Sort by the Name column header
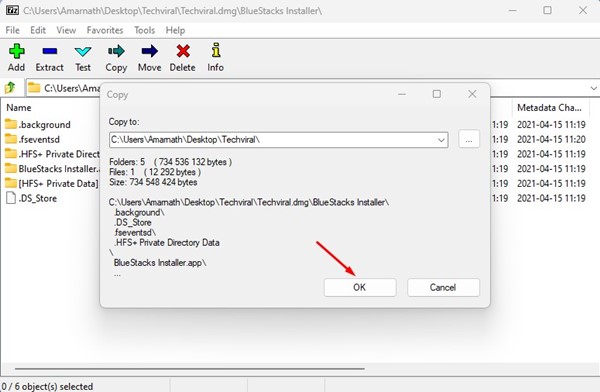 pyautogui.click(x=19, y=108)
